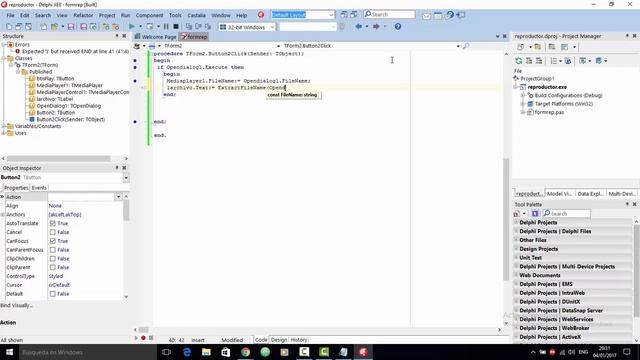The width and height of the screenshot is (640, 360).
Task: Open the Component menu
Action: 149,15
